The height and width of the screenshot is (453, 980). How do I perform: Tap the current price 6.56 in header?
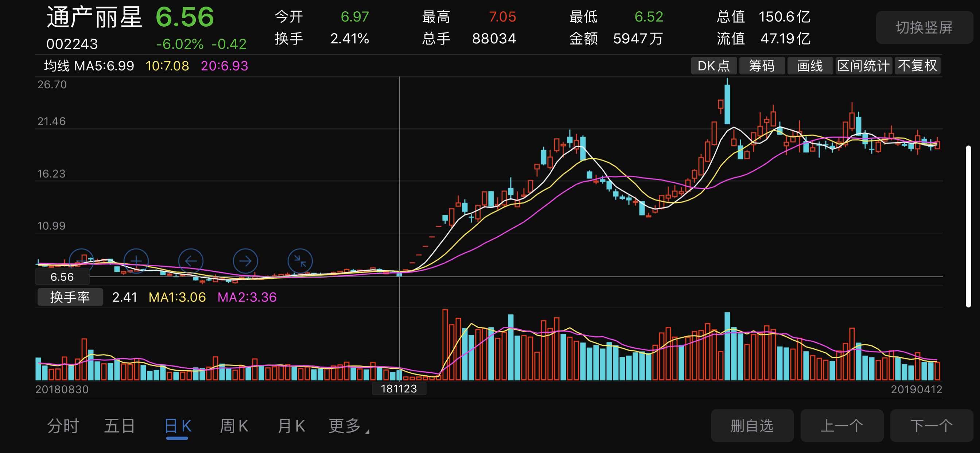pos(185,17)
